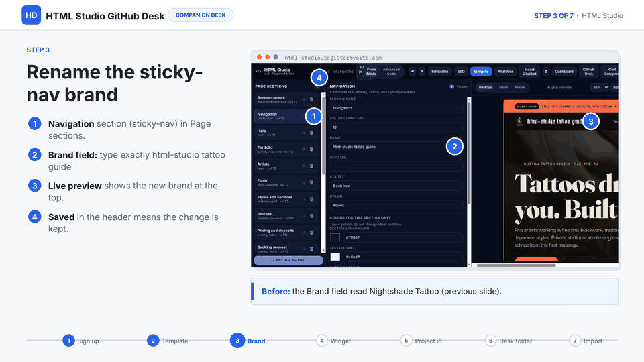Click the HD logo in the slide header
Viewport: 644px width, 362px height.
point(32,15)
